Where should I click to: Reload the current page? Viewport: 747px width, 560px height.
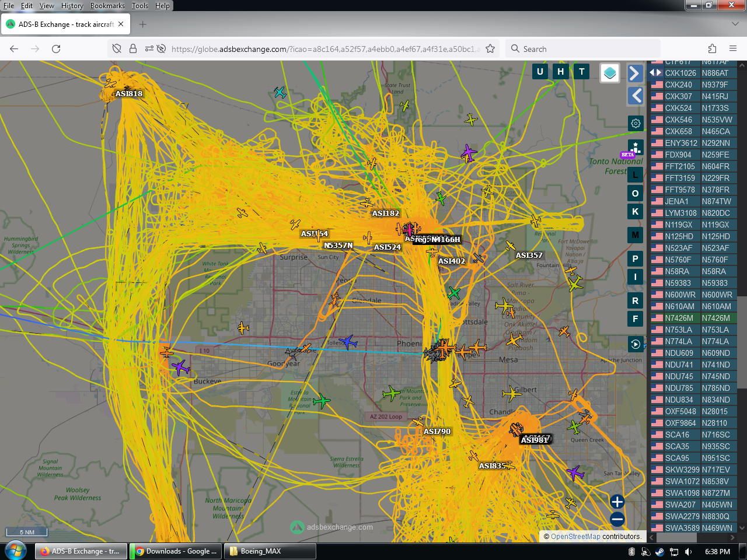click(56, 49)
